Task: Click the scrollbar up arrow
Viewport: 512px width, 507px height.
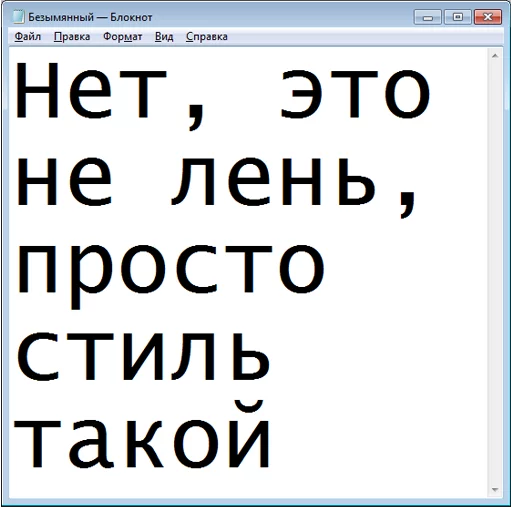Action: 495,56
